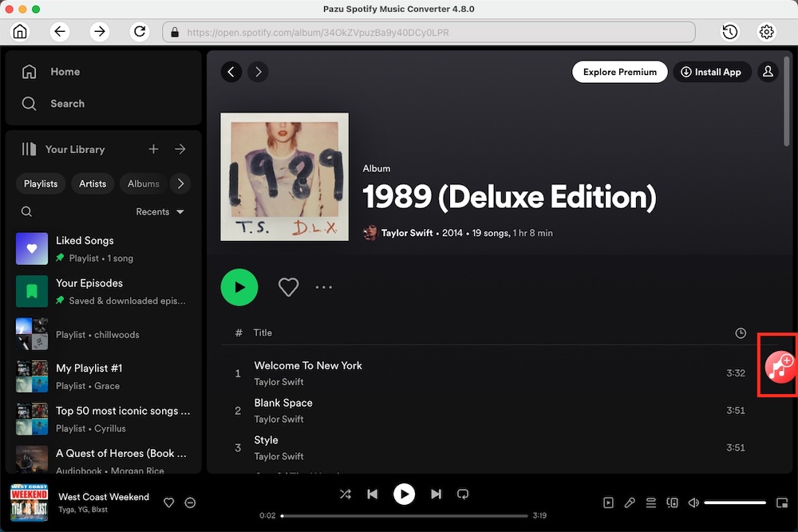This screenshot has height=532, width=798.
Task: Click the volume slider bar
Action: point(735,502)
